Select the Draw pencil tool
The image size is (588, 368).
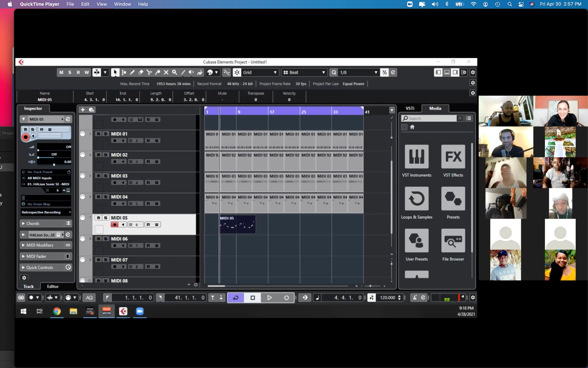tap(132, 72)
